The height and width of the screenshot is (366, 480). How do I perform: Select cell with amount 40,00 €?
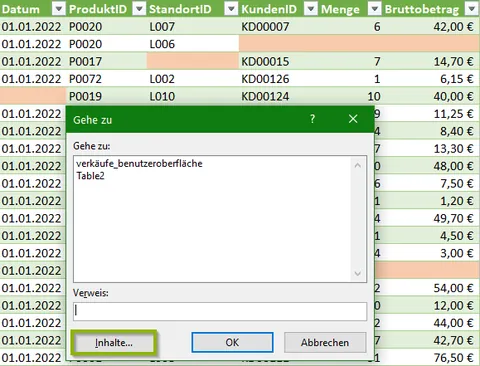coord(431,96)
